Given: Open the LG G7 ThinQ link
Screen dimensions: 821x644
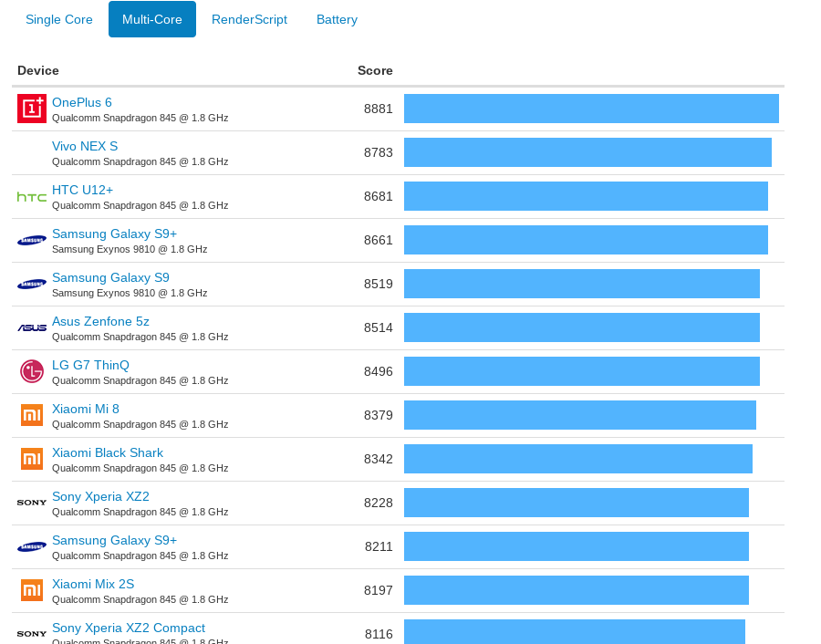Looking at the screenshot, I should tap(90, 365).
